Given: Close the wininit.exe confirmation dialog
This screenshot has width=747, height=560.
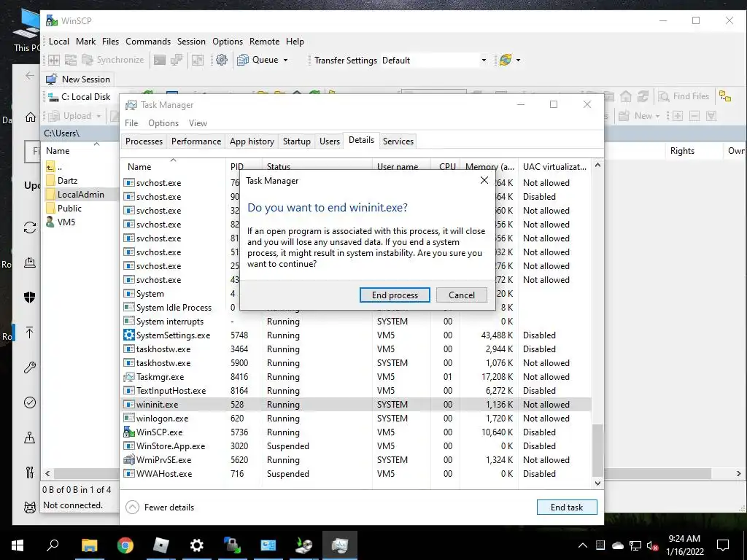Looking at the screenshot, I should (484, 181).
